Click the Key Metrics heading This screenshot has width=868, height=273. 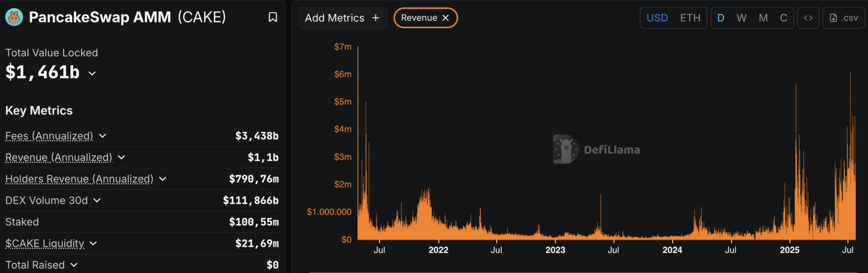(x=39, y=111)
